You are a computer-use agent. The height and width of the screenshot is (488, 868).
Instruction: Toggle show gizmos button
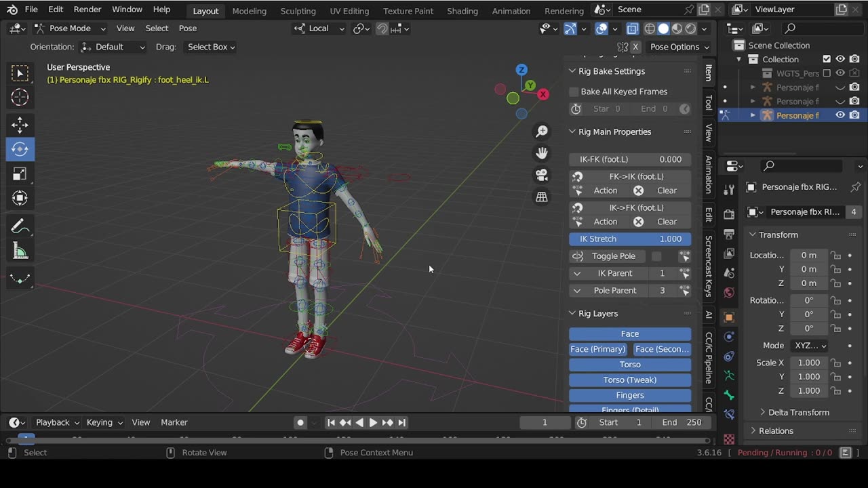(x=570, y=28)
